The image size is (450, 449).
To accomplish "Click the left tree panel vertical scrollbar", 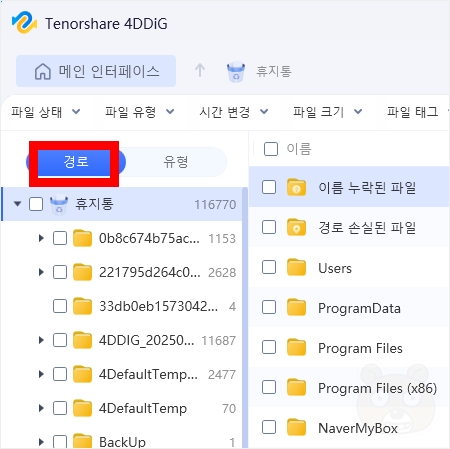I will pyautogui.click(x=245, y=317).
